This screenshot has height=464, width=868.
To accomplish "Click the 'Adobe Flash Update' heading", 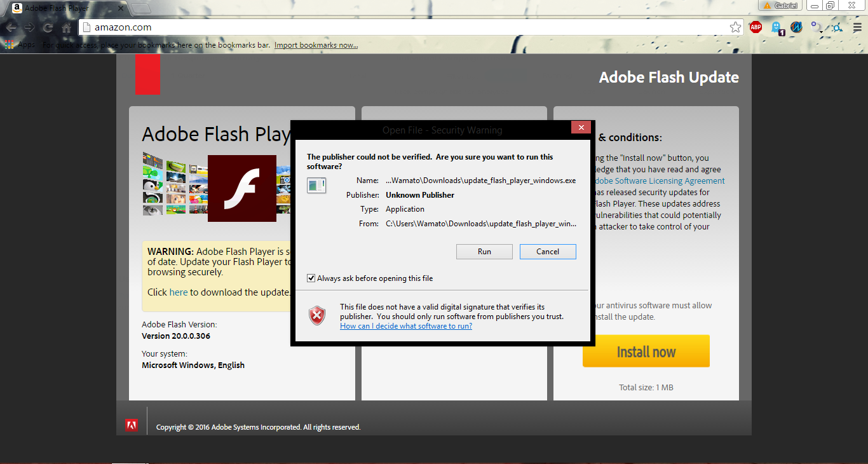I will click(669, 78).
